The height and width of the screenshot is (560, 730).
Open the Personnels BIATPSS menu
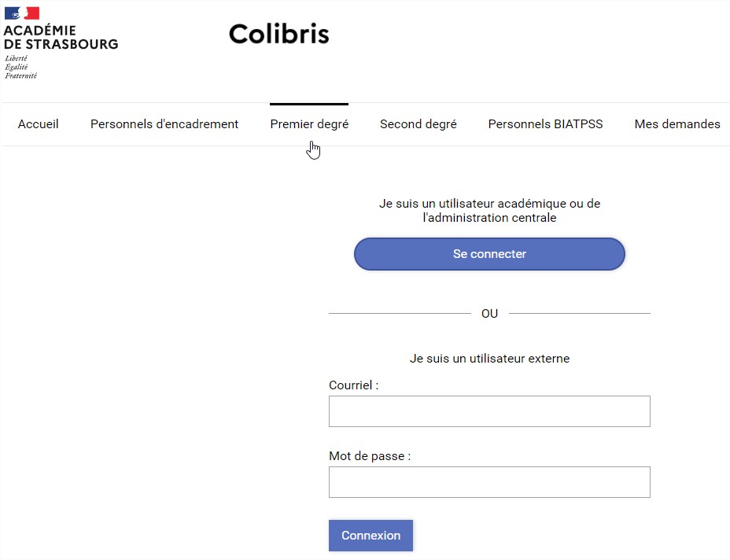(545, 124)
